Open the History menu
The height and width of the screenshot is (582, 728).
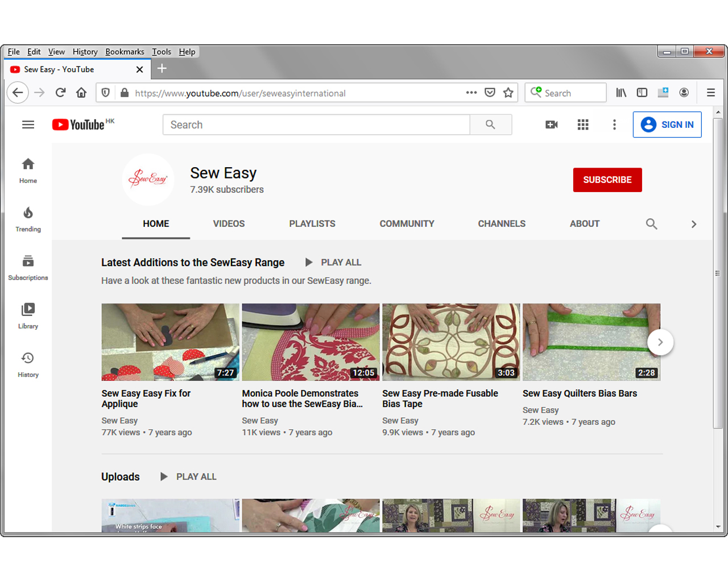tap(85, 52)
